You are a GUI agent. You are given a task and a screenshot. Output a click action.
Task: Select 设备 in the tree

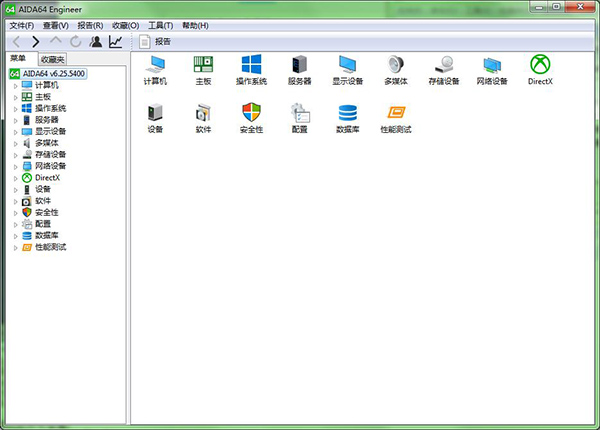[43, 189]
